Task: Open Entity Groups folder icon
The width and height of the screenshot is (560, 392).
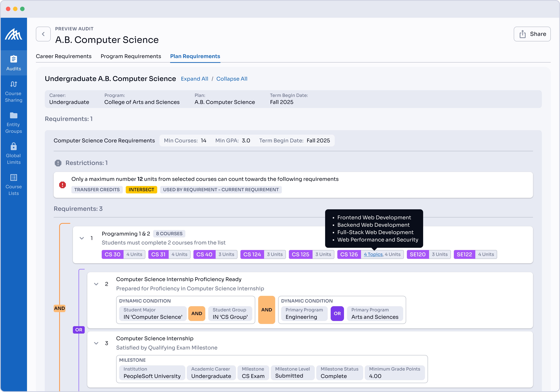Action: tap(14, 115)
